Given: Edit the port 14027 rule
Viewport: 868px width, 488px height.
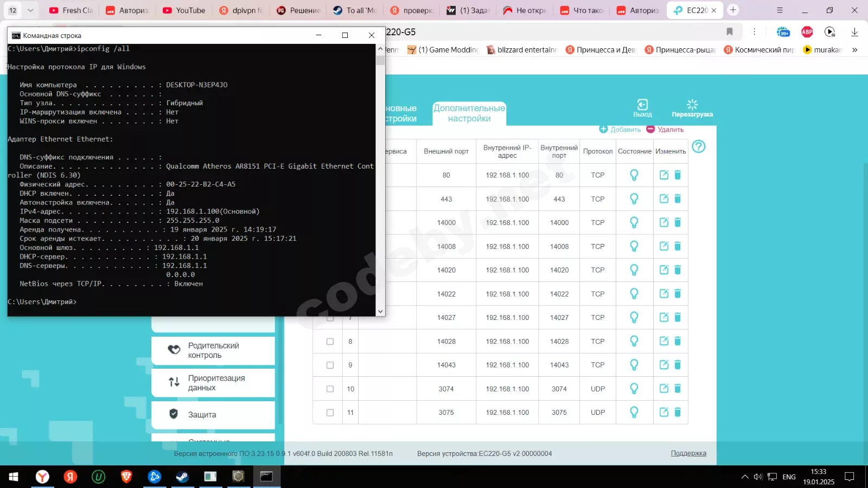Looking at the screenshot, I should (x=663, y=317).
